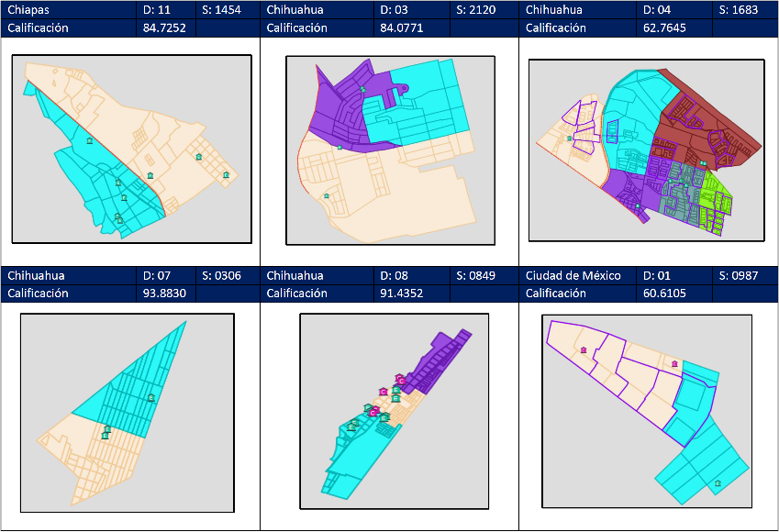Select the lower-left beige marker in Chihuahua D: 03 map
Viewport: 779px width, 532px height.
[327, 195]
